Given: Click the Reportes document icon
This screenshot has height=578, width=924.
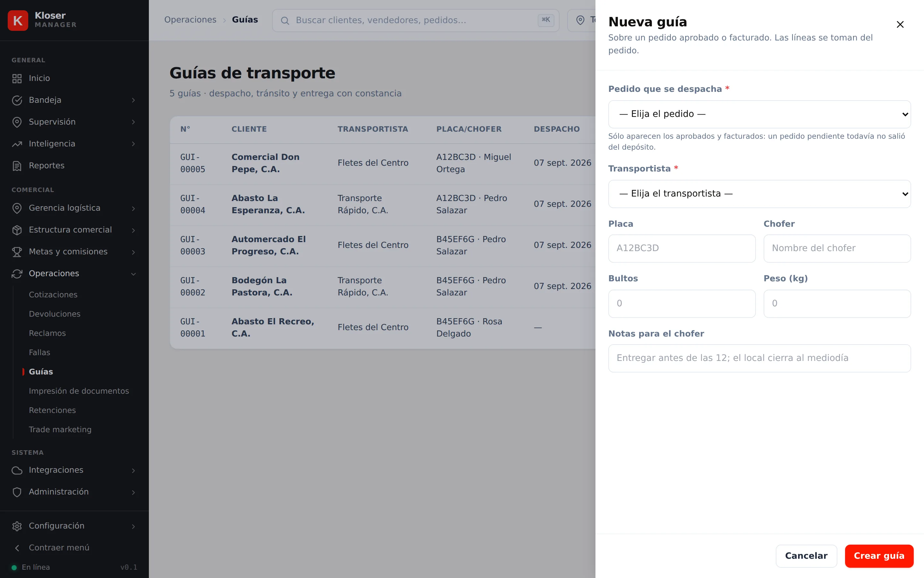Looking at the screenshot, I should [x=17, y=165].
